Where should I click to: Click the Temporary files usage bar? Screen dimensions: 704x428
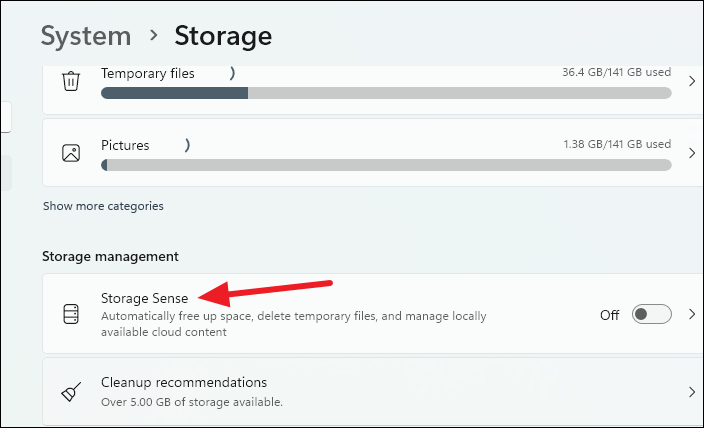(x=386, y=93)
